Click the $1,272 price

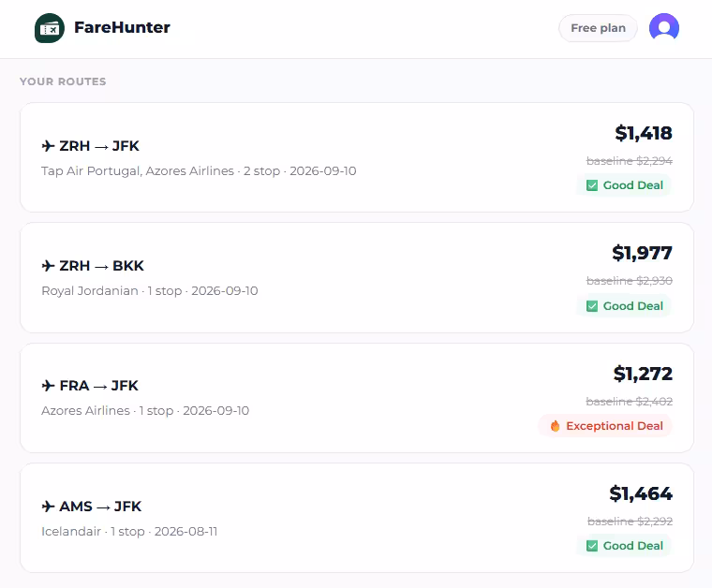(643, 374)
